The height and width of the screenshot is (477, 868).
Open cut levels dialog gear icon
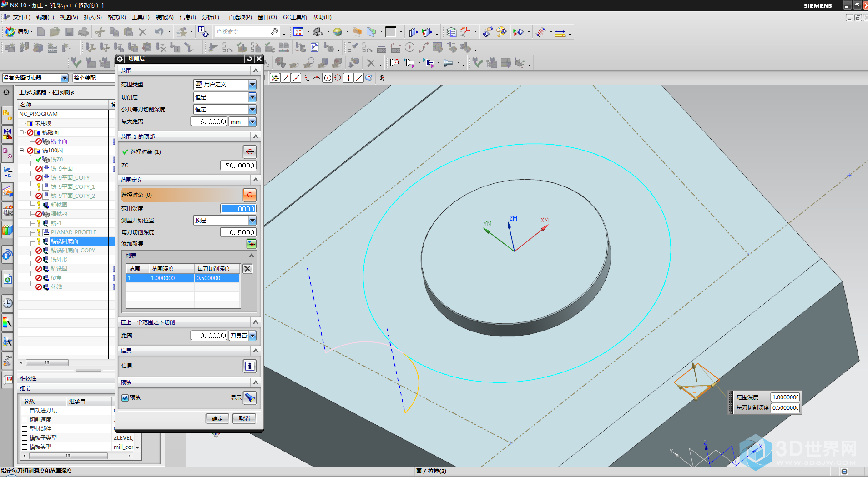(x=120, y=59)
